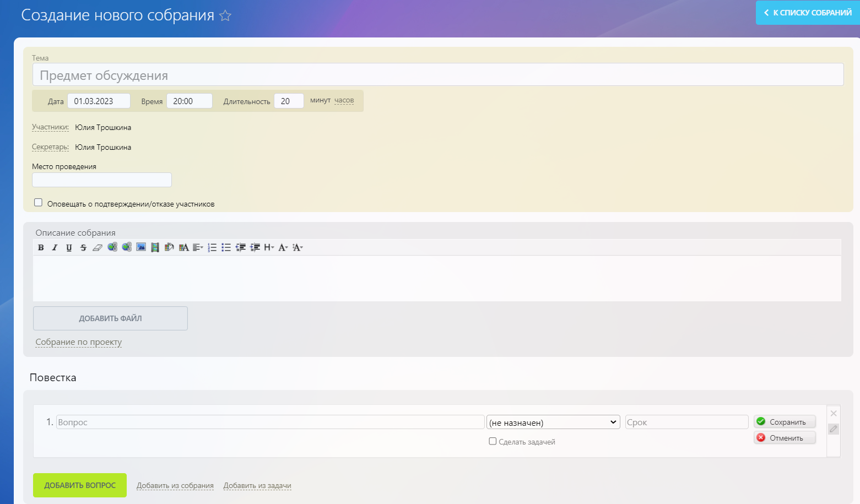Open the '(не назначен)' assignee dropdown
Image resolution: width=860 pixels, height=504 pixels.
(x=553, y=422)
